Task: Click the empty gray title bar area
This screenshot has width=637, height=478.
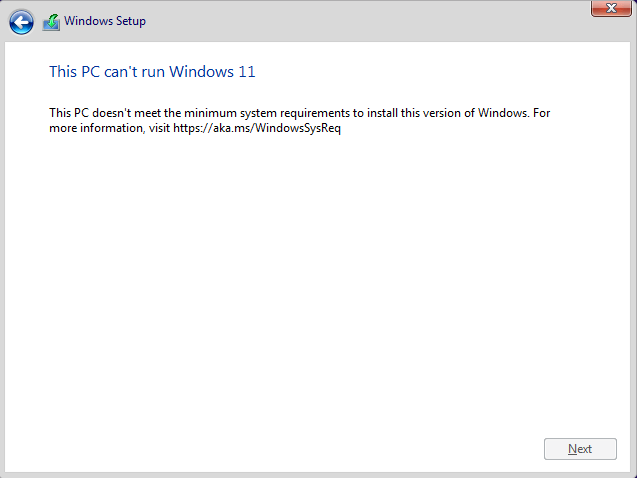Action: [x=366, y=21]
